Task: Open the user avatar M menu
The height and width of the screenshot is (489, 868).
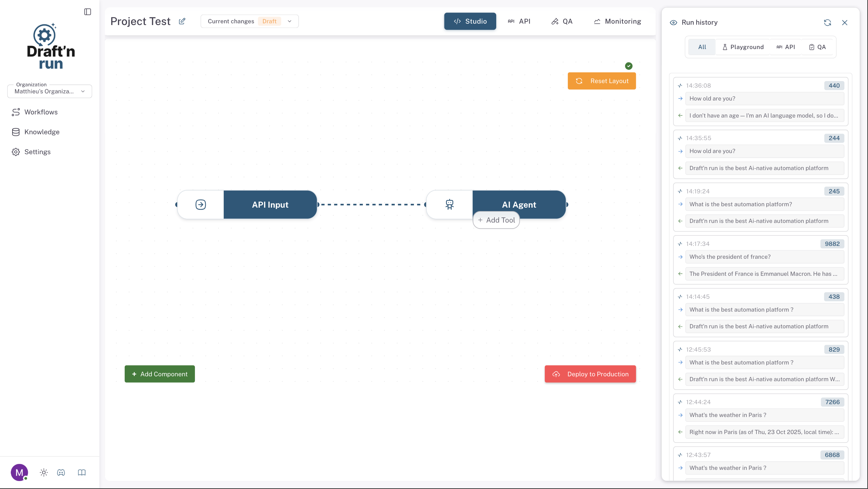Action: pos(19,472)
